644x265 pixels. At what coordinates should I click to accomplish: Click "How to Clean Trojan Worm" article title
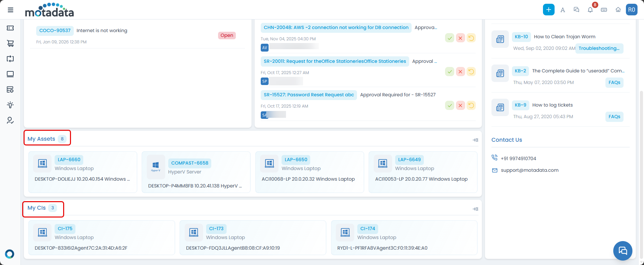[x=564, y=37]
